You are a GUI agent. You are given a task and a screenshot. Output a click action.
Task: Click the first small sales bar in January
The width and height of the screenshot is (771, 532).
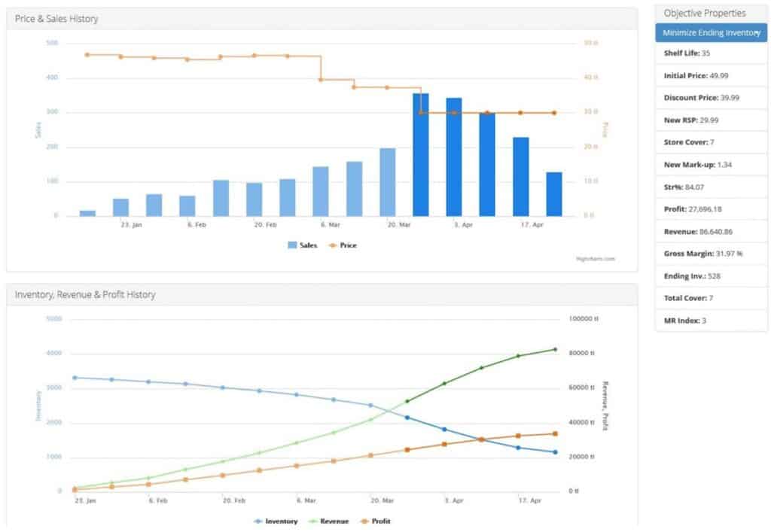pyautogui.click(x=87, y=213)
